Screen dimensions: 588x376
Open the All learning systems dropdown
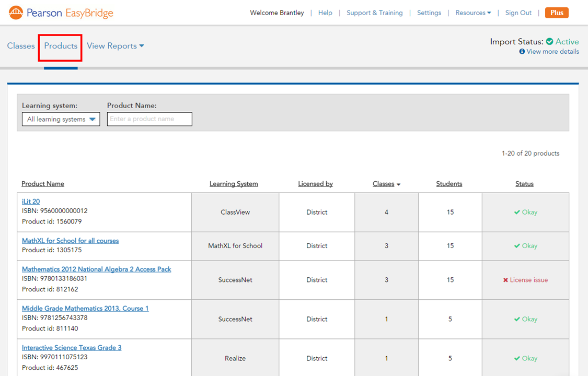click(x=61, y=119)
